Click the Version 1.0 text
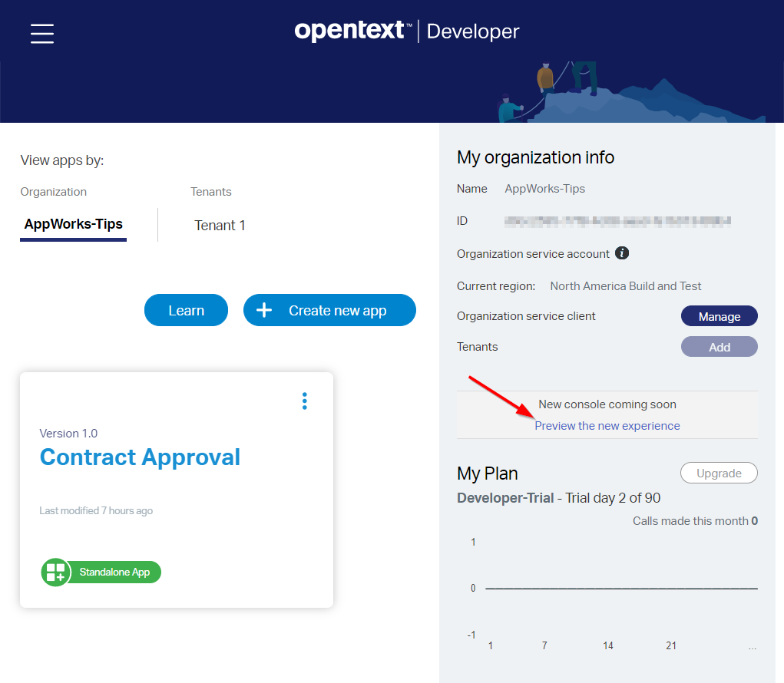784x683 pixels. (68, 433)
